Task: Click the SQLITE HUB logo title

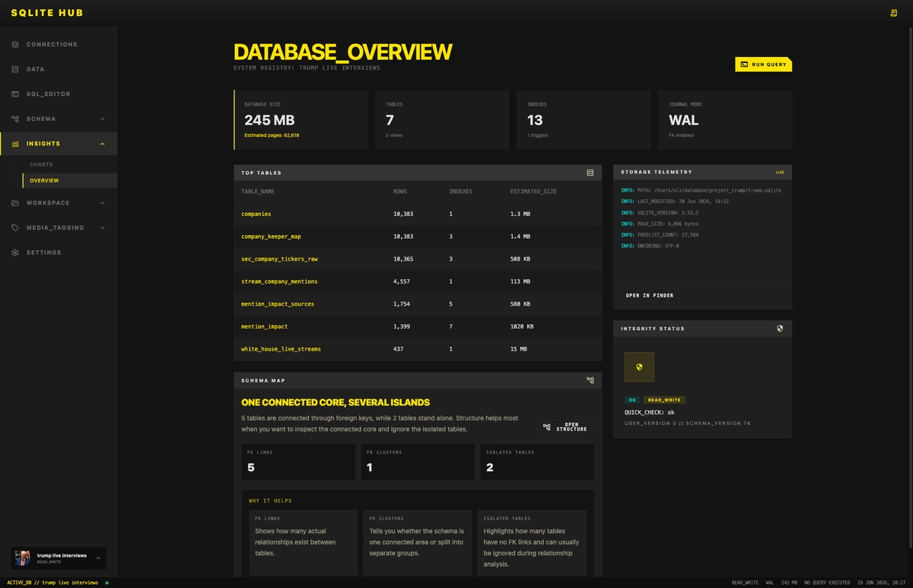Action: [47, 13]
